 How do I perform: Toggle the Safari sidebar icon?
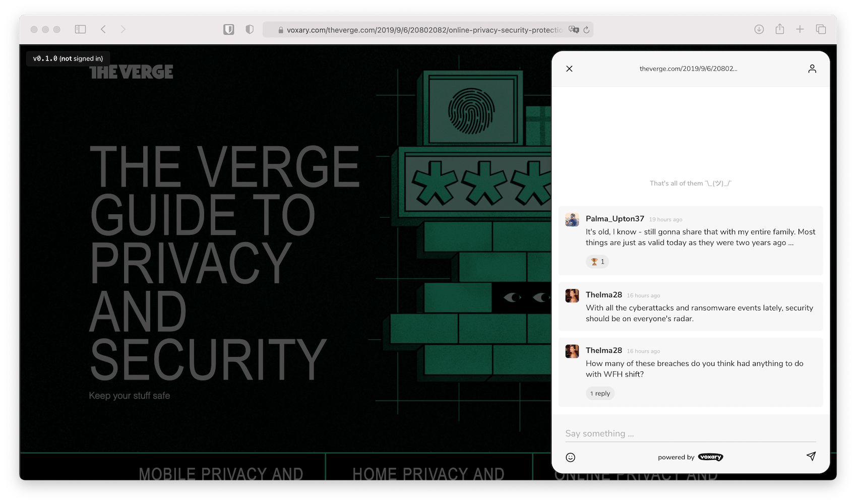click(x=80, y=29)
